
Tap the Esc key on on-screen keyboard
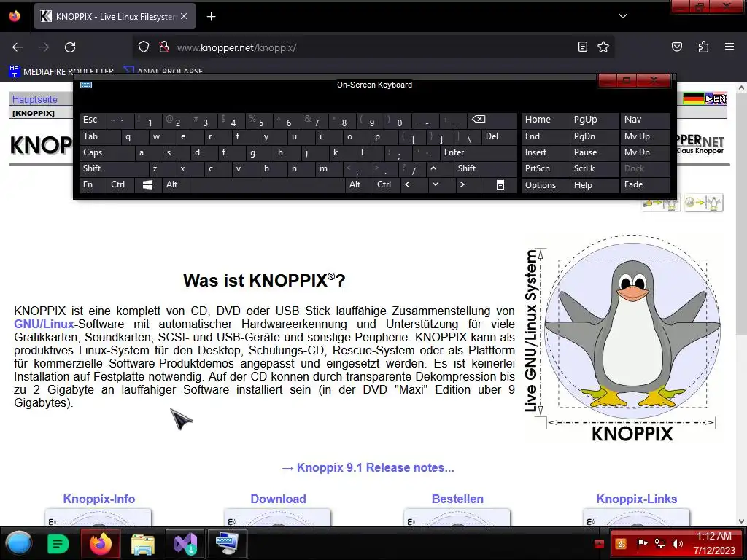(93, 120)
